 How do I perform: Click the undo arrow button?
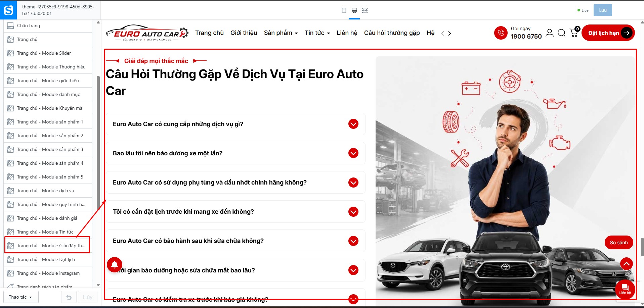point(69,297)
